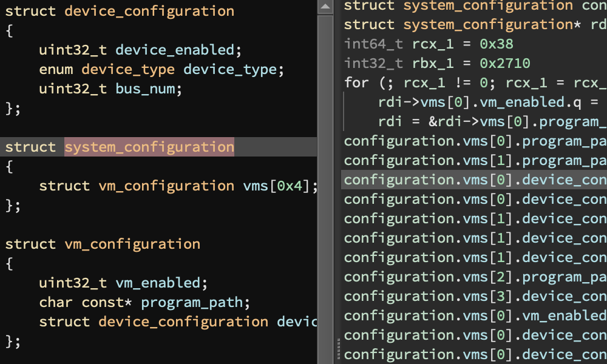The image size is (607, 364).
Task: Select the bus_num field
Action: point(145,89)
